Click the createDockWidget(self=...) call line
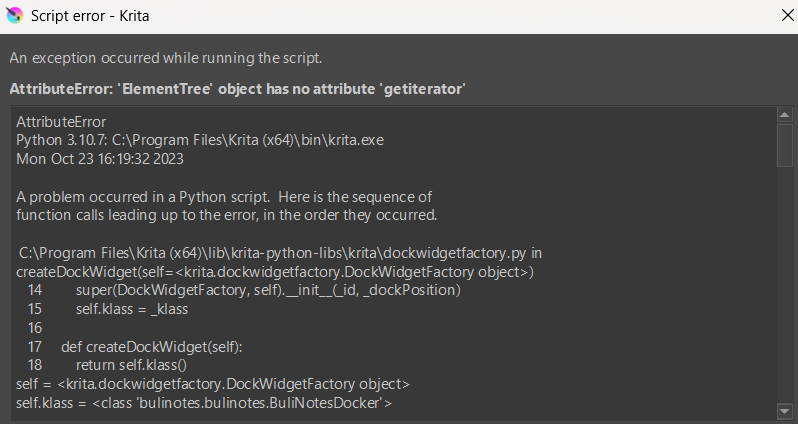The width and height of the screenshot is (798, 424). click(275, 272)
